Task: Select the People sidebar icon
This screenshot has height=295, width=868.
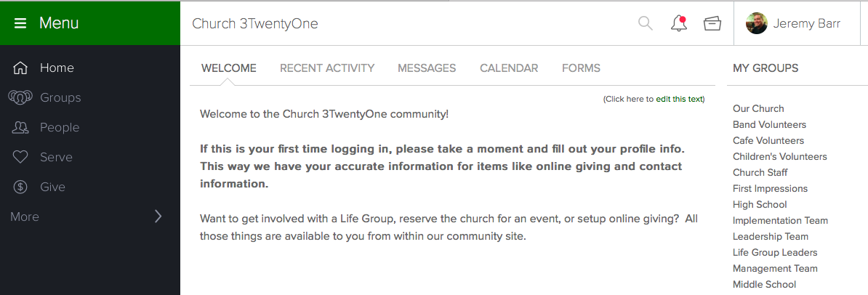Action: [20, 128]
